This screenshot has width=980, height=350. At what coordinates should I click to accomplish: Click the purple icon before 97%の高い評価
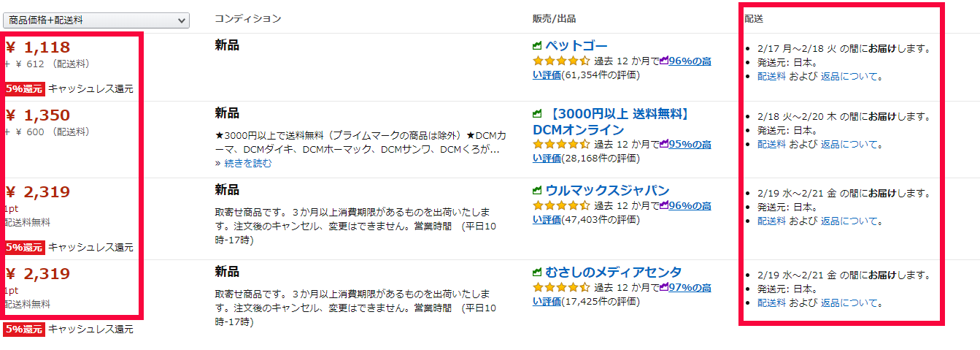pyautogui.click(x=664, y=287)
